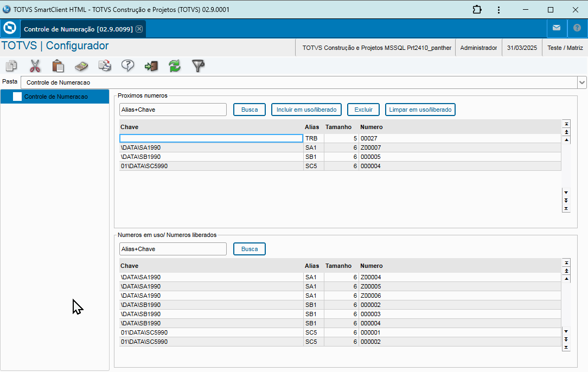The width and height of the screenshot is (588, 372).
Task: Expand the Pasta dropdown arrow
Action: click(582, 82)
